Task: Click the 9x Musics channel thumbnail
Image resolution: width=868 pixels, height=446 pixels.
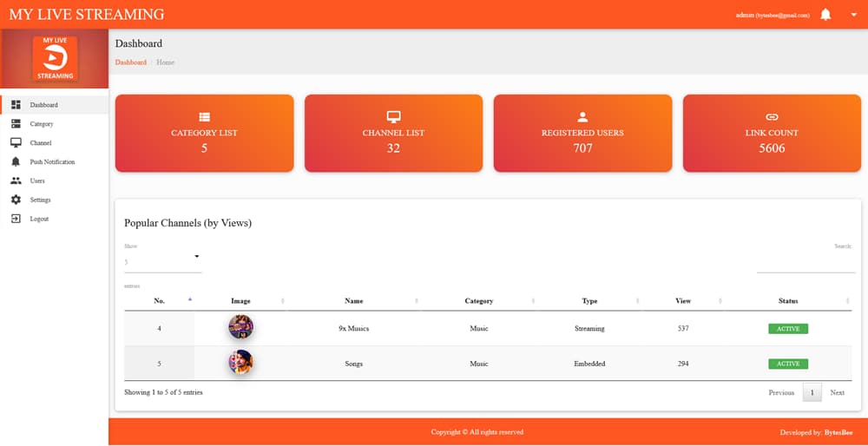Action: (x=240, y=328)
